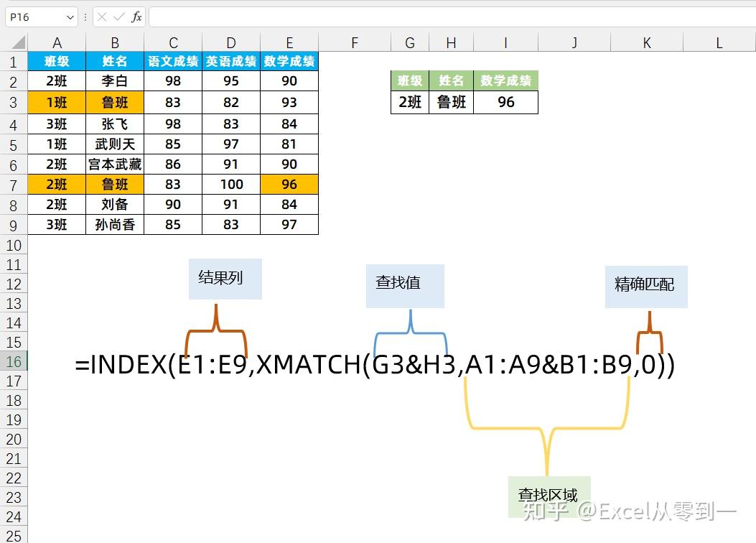Select cell B3 containing 鲁班

point(114,103)
